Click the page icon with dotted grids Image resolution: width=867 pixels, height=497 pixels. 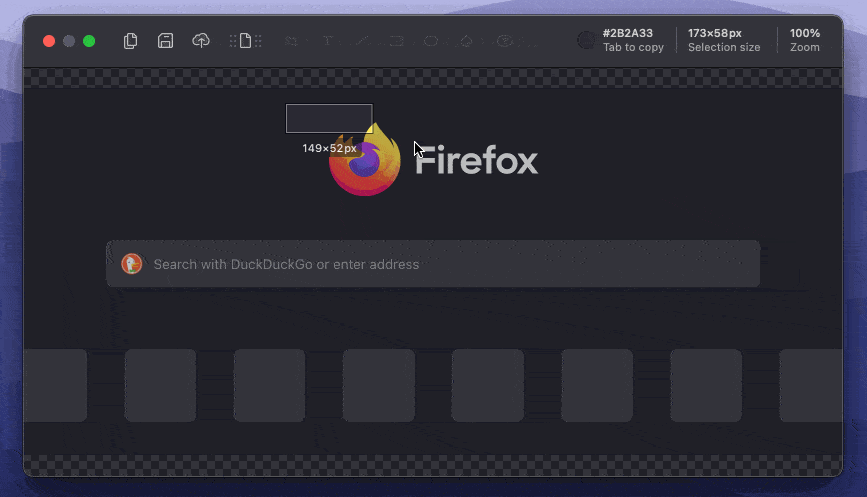[x=245, y=41]
